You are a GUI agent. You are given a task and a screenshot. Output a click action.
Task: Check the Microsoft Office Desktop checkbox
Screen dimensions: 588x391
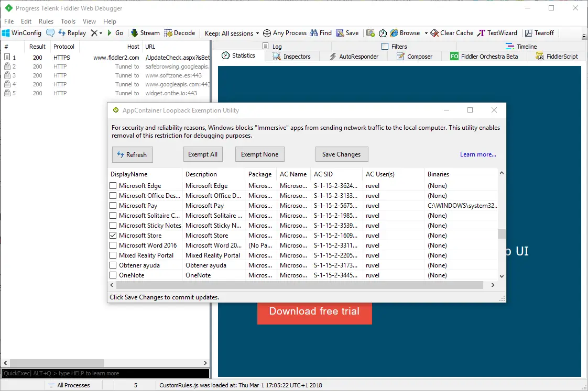pos(113,196)
